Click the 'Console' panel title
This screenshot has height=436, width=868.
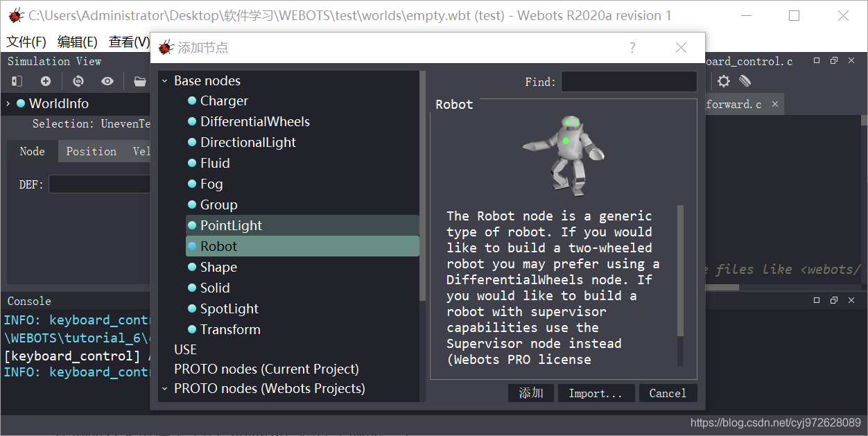29,301
